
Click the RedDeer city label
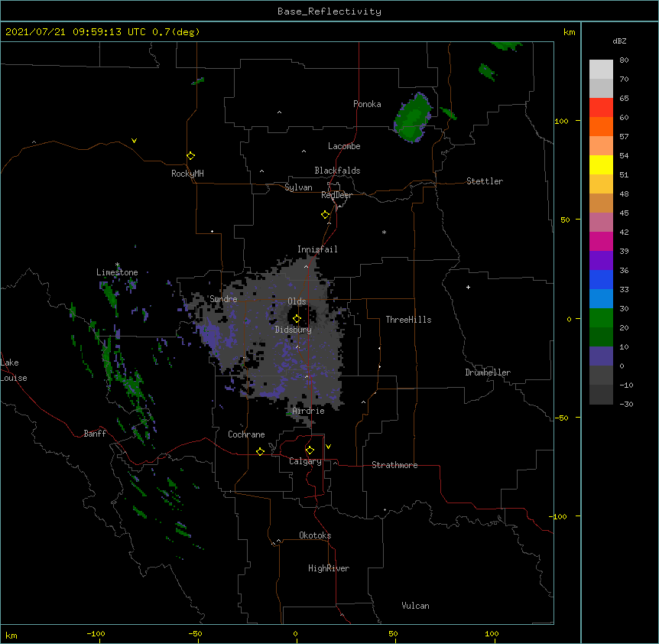(x=336, y=195)
